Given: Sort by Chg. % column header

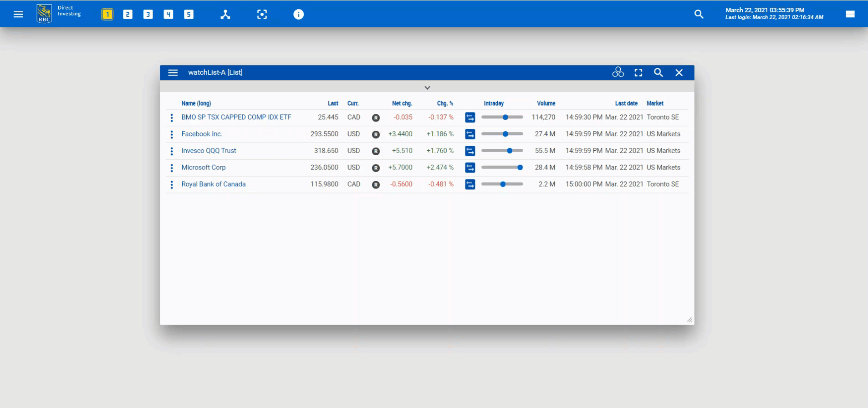Looking at the screenshot, I should tap(445, 103).
